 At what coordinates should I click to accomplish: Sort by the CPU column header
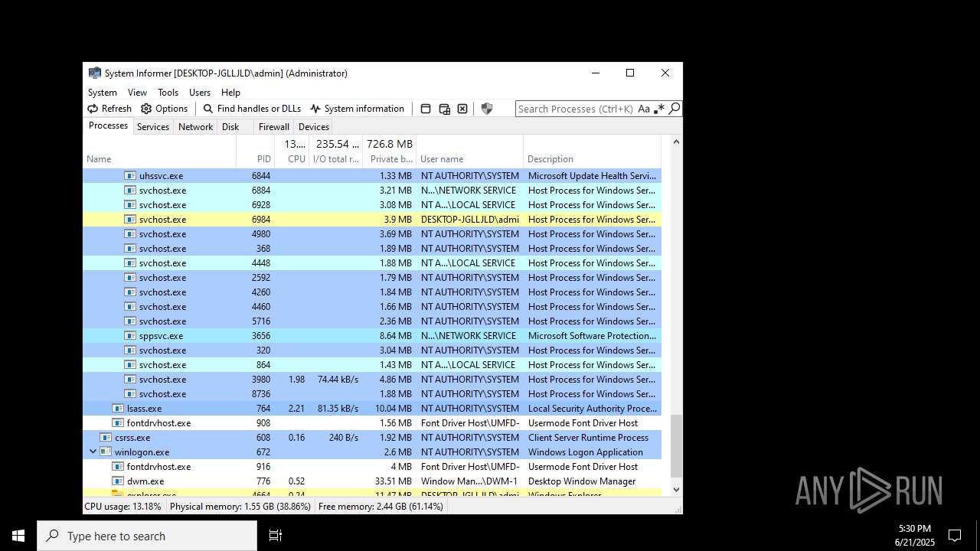(x=292, y=152)
